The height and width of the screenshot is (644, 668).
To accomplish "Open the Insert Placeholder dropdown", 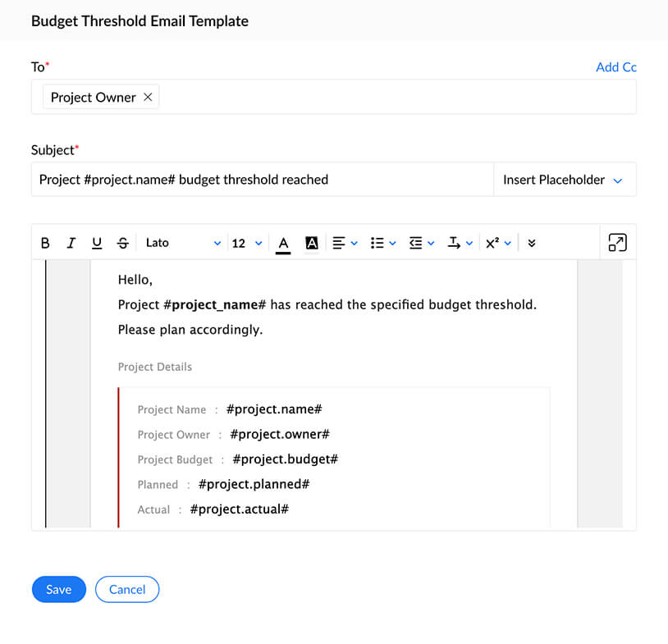I will (x=564, y=180).
